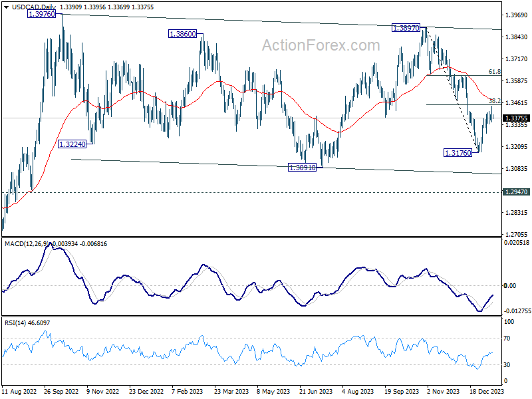
Task: Click the 1.31760 recent low label
Action: (x=458, y=153)
